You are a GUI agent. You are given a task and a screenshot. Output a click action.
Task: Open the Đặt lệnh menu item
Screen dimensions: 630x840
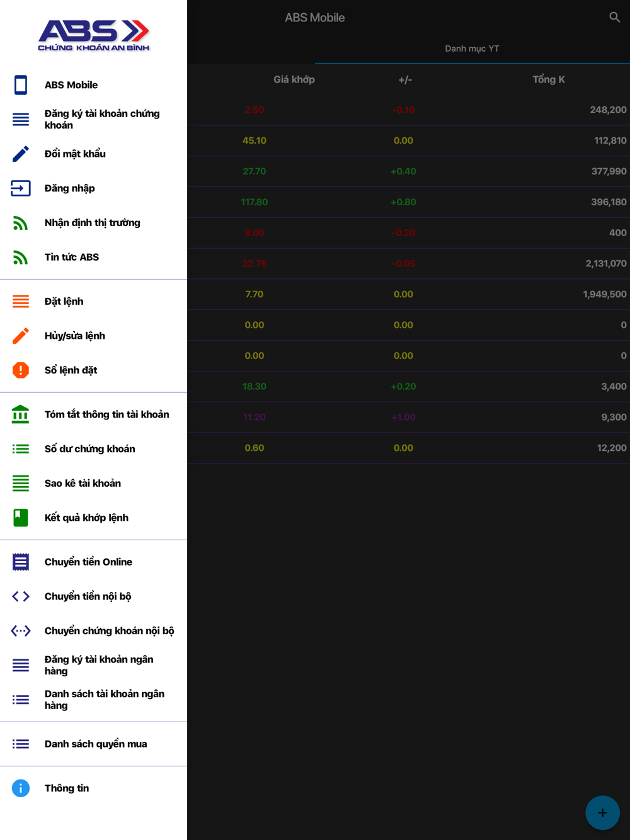[64, 302]
